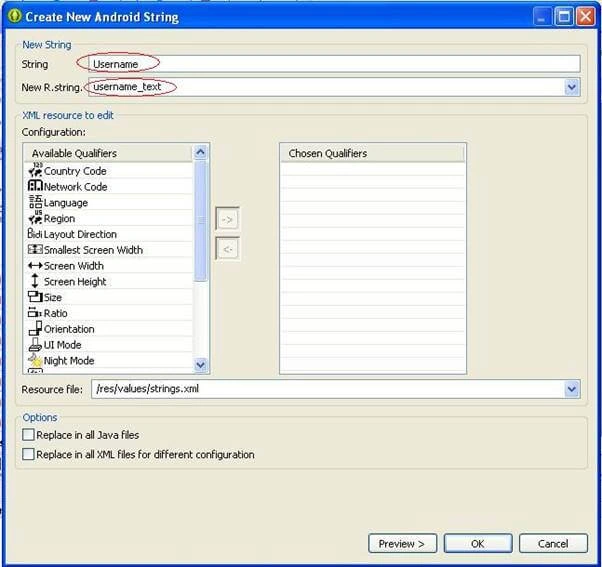Select the Size qualifier label
Viewport: 602px width, 567px height.
pyautogui.click(x=53, y=297)
